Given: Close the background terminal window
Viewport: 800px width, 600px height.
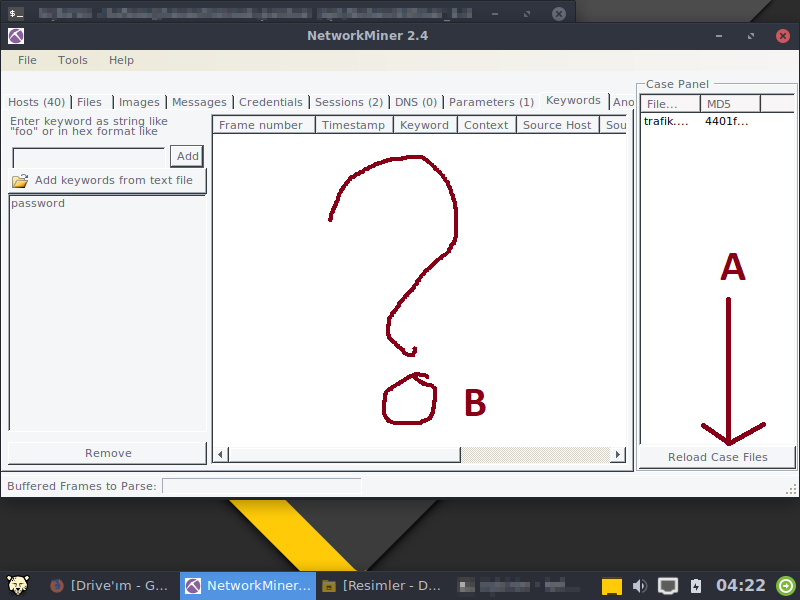Looking at the screenshot, I should point(559,14).
